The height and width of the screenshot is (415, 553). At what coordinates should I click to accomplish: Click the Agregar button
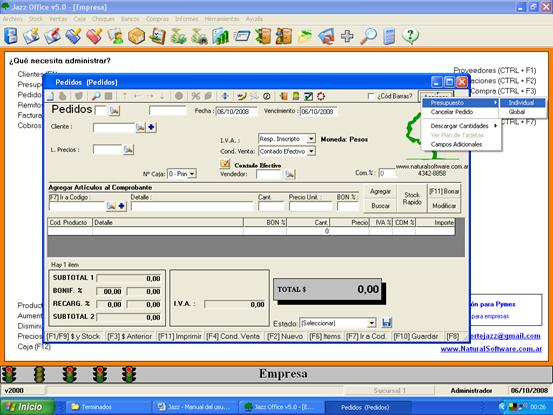(x=380, y=191)
